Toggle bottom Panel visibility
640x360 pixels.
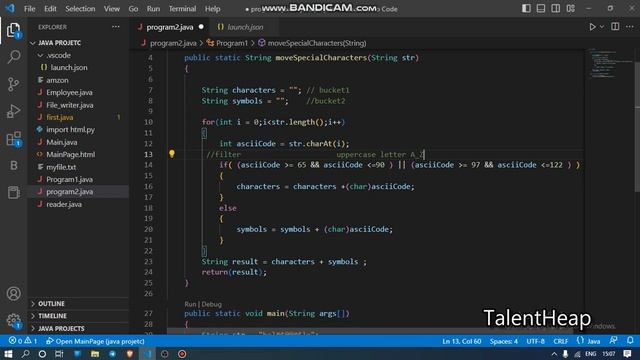(x=541, y=8)
